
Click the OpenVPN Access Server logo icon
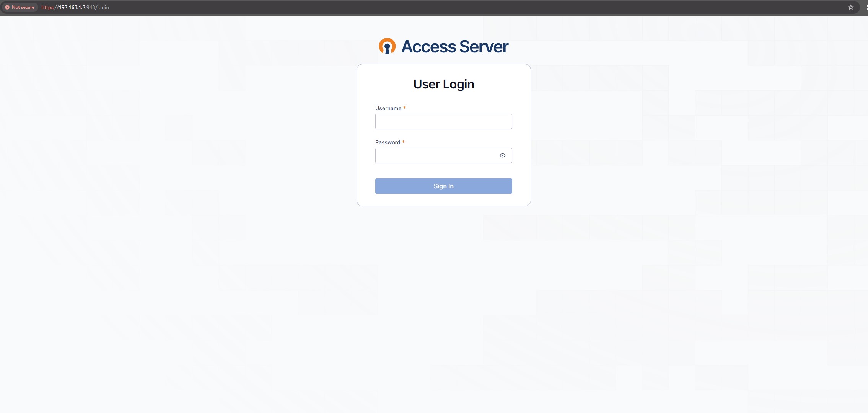[x=387, y=46]
